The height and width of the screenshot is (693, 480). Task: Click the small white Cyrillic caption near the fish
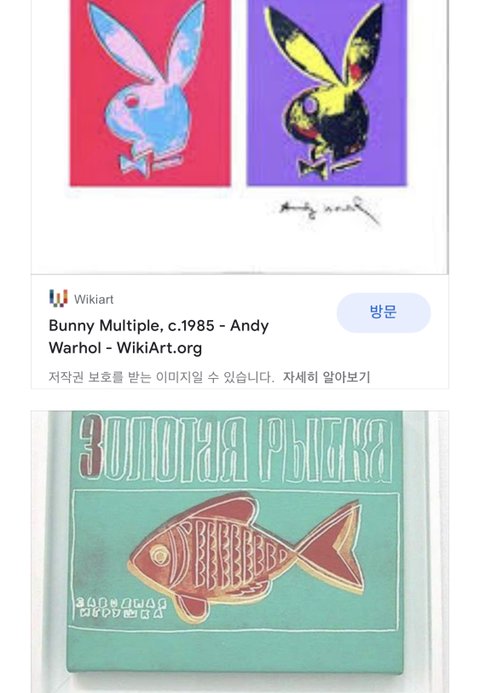tap(121, 607)
